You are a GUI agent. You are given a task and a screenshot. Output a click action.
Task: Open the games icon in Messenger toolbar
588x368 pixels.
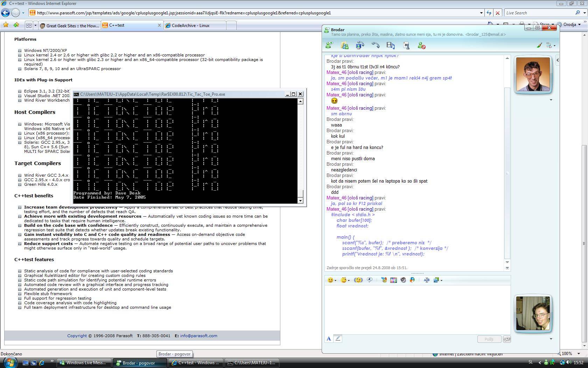click(406, 45)
